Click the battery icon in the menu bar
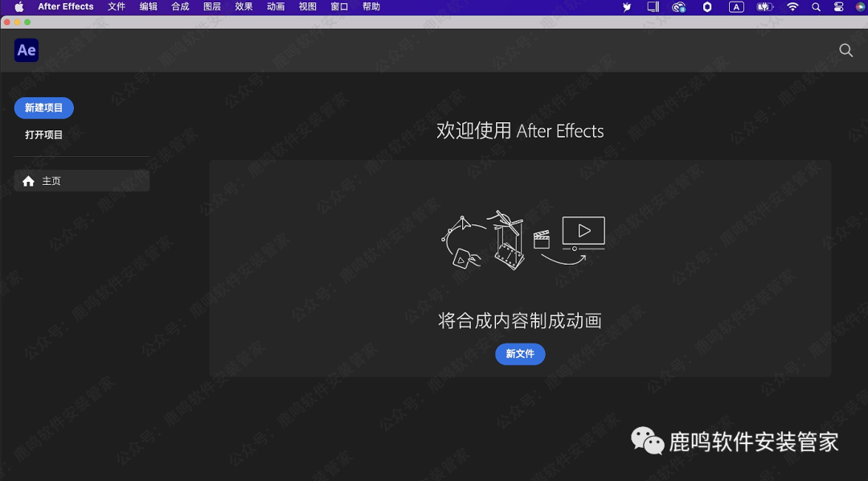Image resolution: width=868 pixels, height=481 pixels. (x=764, y=6)
